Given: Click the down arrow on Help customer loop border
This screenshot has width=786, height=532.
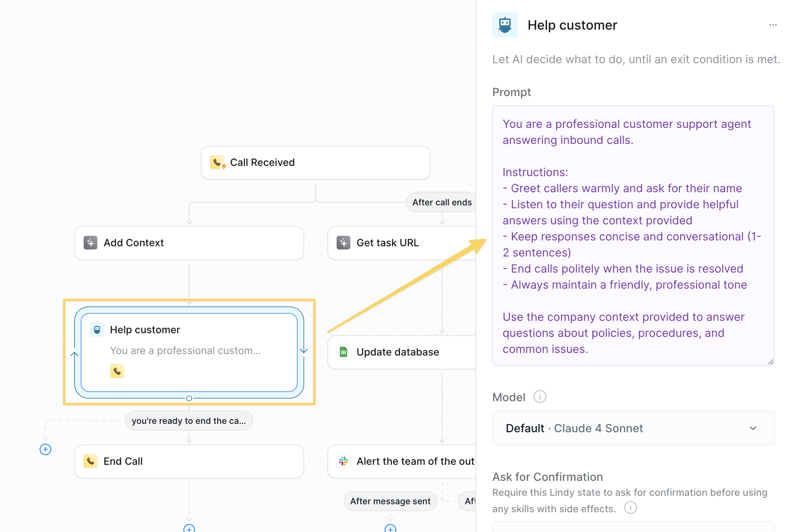Looking at the screenshot, I should [x=304, y=351].
